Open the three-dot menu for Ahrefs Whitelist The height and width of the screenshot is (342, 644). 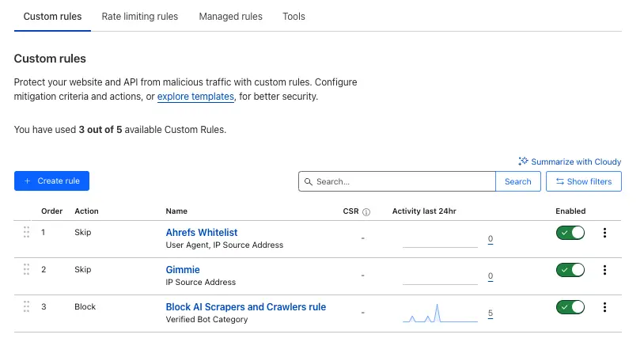(604, 233)
